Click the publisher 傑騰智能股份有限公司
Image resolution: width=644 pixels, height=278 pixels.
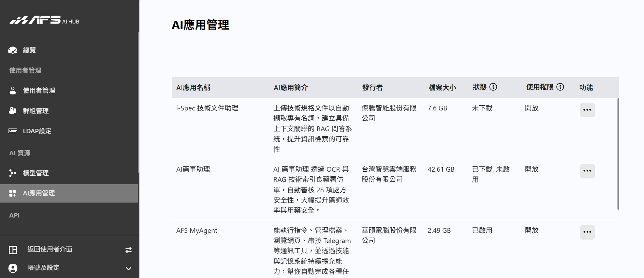click(x=389, y=113)
